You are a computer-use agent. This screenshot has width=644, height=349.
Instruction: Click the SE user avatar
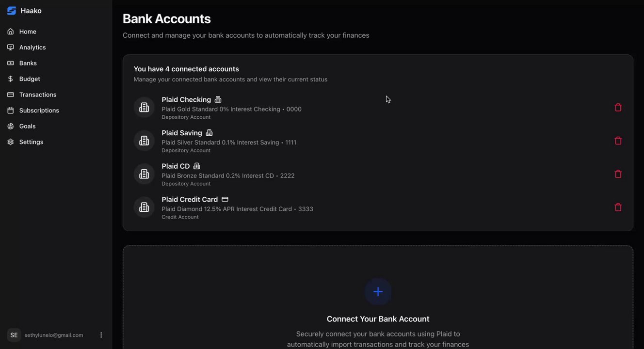(14, 335)
